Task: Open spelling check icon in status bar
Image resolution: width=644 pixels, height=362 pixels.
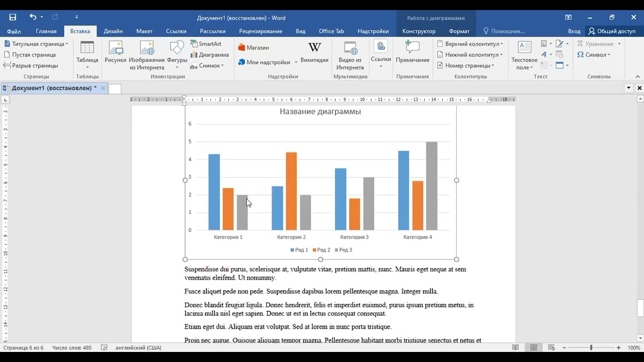Action: (104, 347)
